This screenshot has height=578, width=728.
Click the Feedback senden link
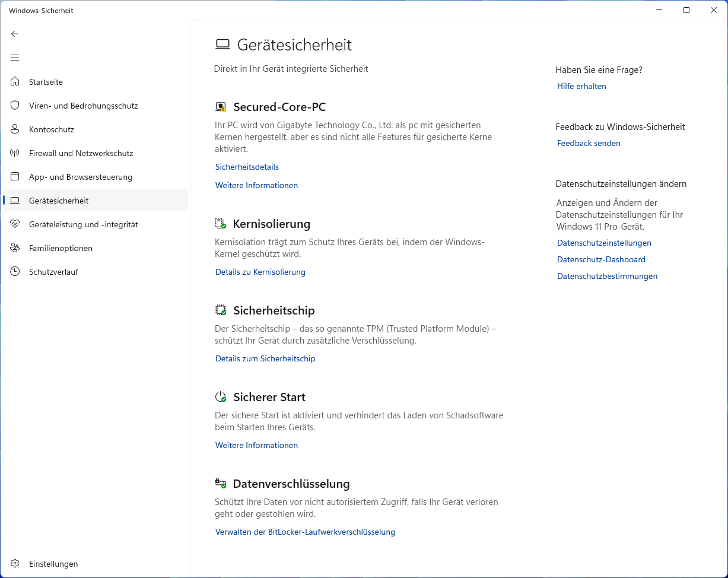pos(589,143)
